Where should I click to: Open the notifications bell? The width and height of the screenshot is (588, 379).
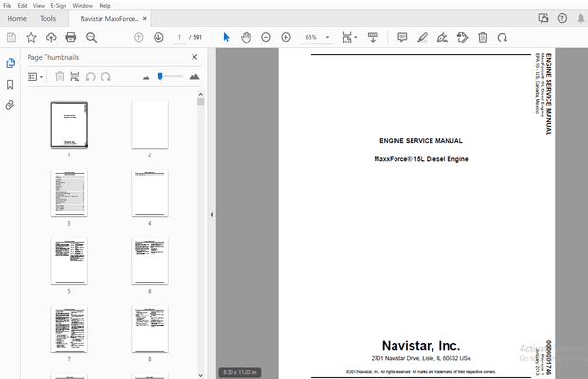(x=580, y=18)
